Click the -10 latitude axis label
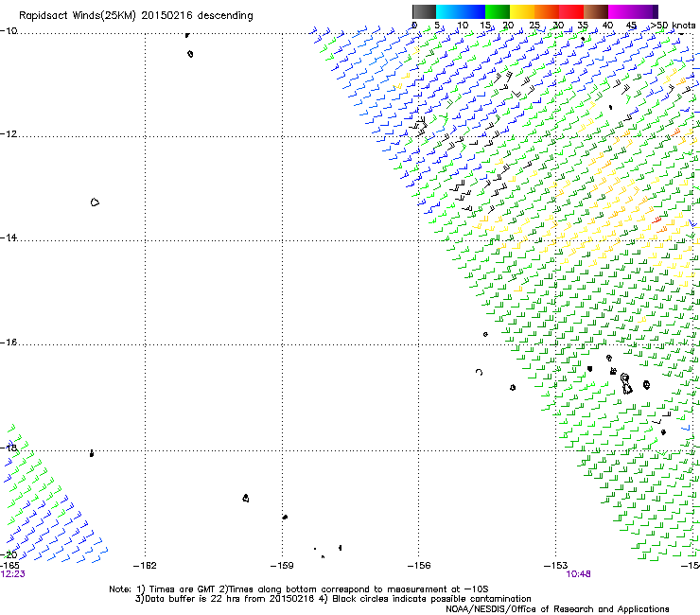This screenshot has height=615, width=700. (9, 31)
